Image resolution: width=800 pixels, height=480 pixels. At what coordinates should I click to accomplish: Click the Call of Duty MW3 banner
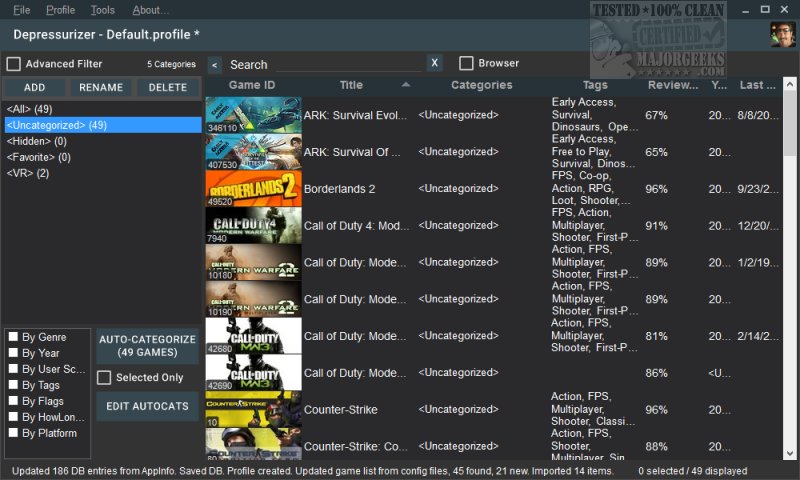[x=253, y=335]
